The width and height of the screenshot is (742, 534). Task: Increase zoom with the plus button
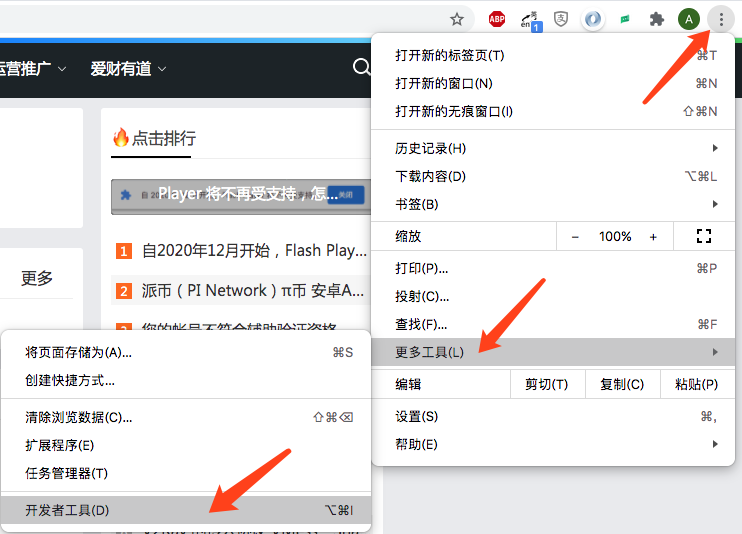(653, 237)
